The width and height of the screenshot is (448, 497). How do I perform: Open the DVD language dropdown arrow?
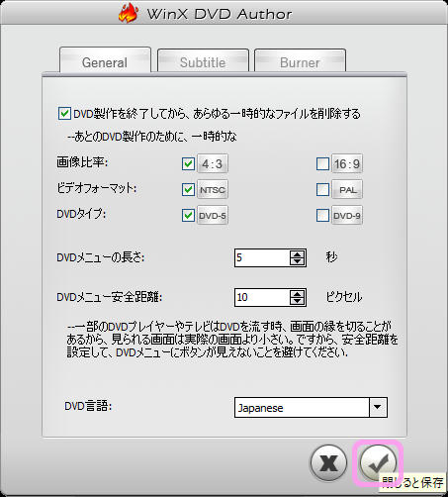click(378, 408)
